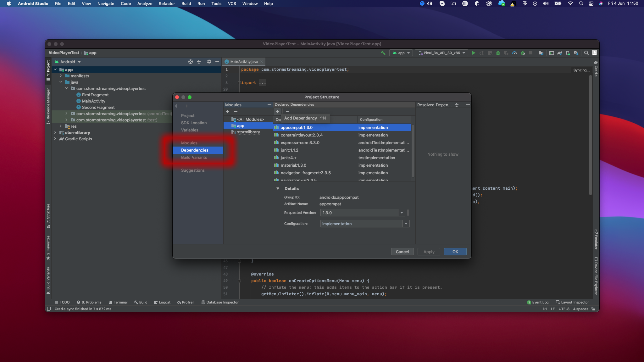Hide the Modules pane minus icon
The width and height of the screenshot is (644, 362).
(269, 105)
